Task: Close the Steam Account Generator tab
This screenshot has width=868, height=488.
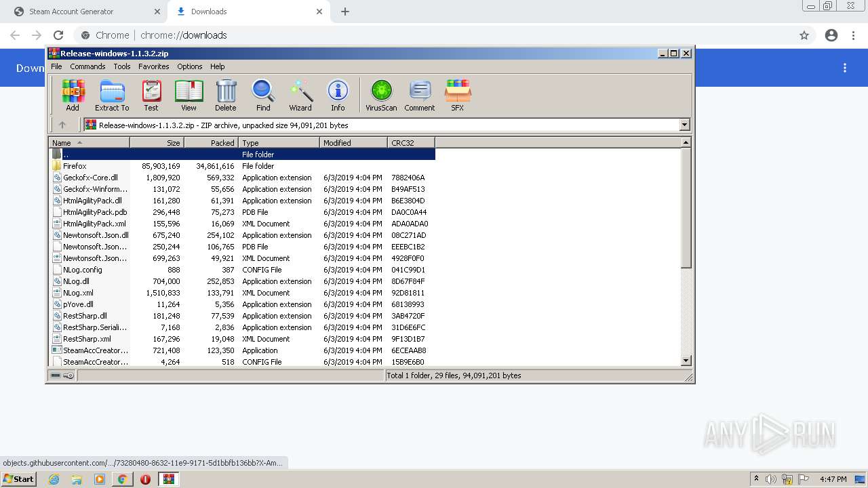Action: coord(157,12)
